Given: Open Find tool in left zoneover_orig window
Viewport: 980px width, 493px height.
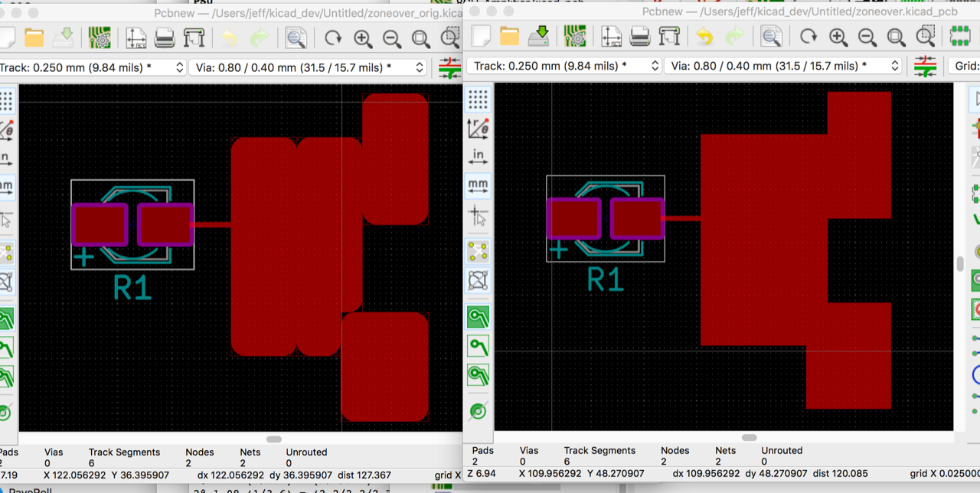Looking at the screenshot, I should point(296,38).
